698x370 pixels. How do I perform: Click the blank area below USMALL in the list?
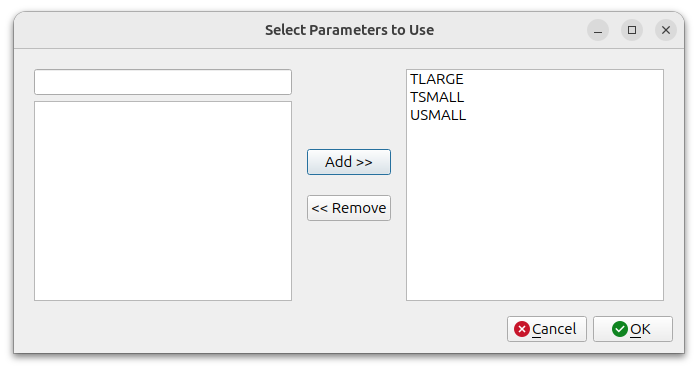tap(535, 211)
